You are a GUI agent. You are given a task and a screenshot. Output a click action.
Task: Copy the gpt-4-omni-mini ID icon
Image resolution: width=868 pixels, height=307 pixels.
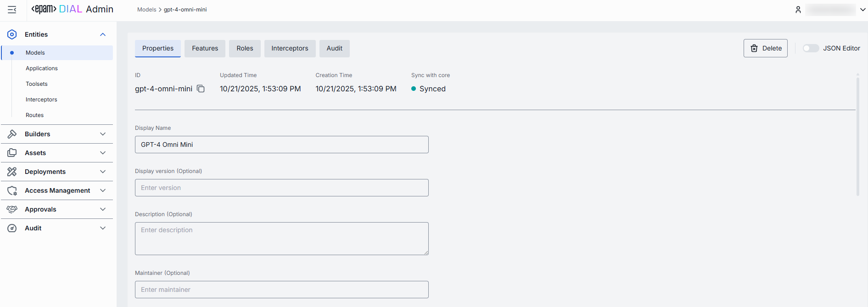[x=201, y=89]
